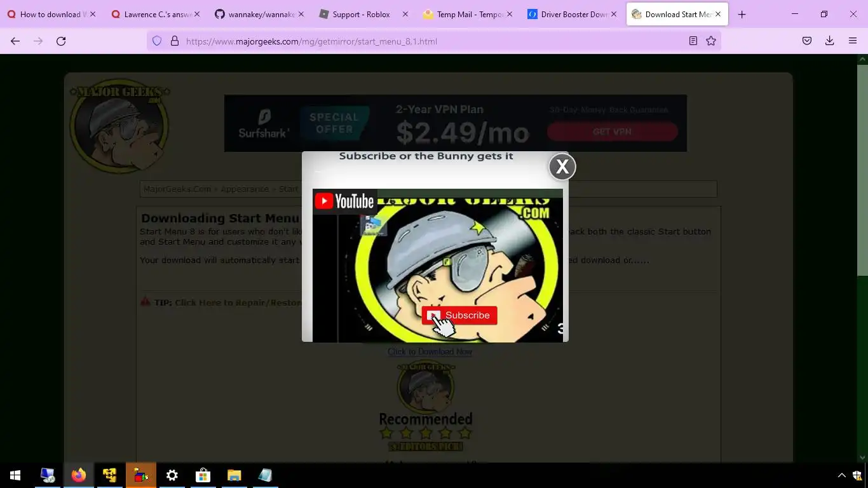Go back with the browser back arrow
The width and height of the screenshot is (868, 488).
coord(15,41)
